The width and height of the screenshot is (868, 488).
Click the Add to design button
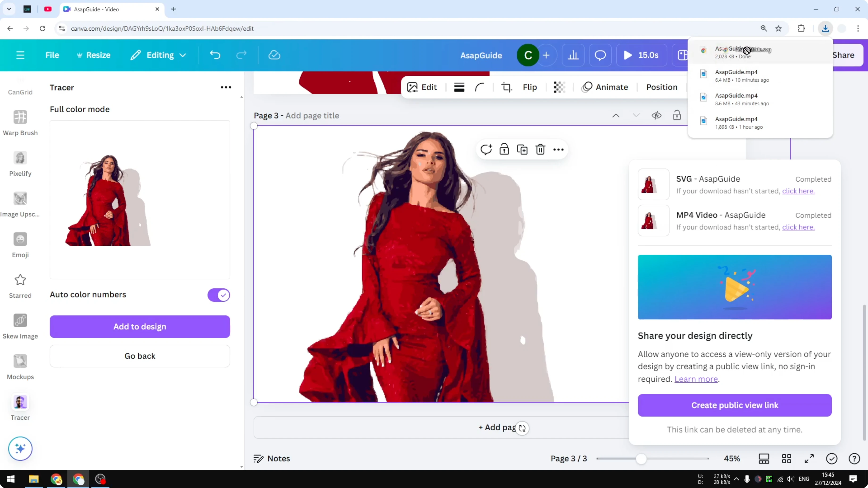(x=139, y=326)
